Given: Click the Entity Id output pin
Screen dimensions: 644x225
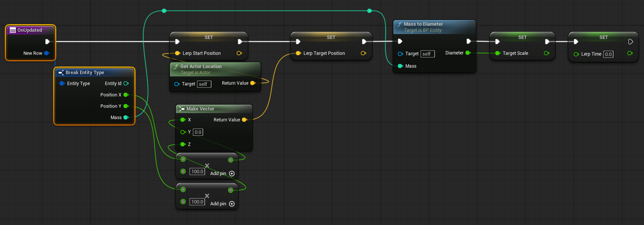Looking at the screenshot, I should click(x=126, y=84).
